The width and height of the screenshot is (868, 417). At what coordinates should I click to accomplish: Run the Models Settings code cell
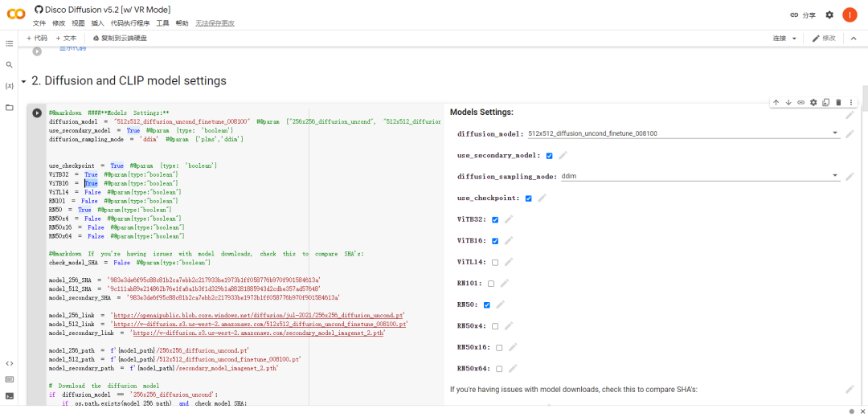pos(36,112)
